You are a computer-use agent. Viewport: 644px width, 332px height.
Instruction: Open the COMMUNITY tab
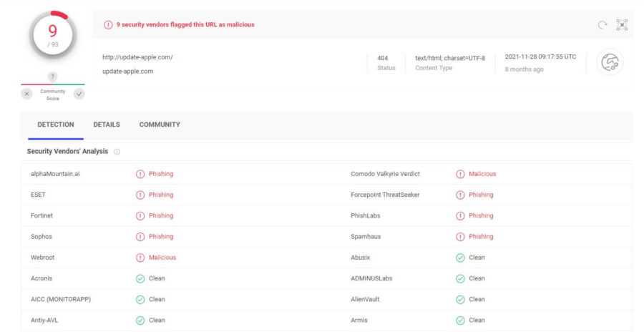pyautogui.click(x=160, y=125)
